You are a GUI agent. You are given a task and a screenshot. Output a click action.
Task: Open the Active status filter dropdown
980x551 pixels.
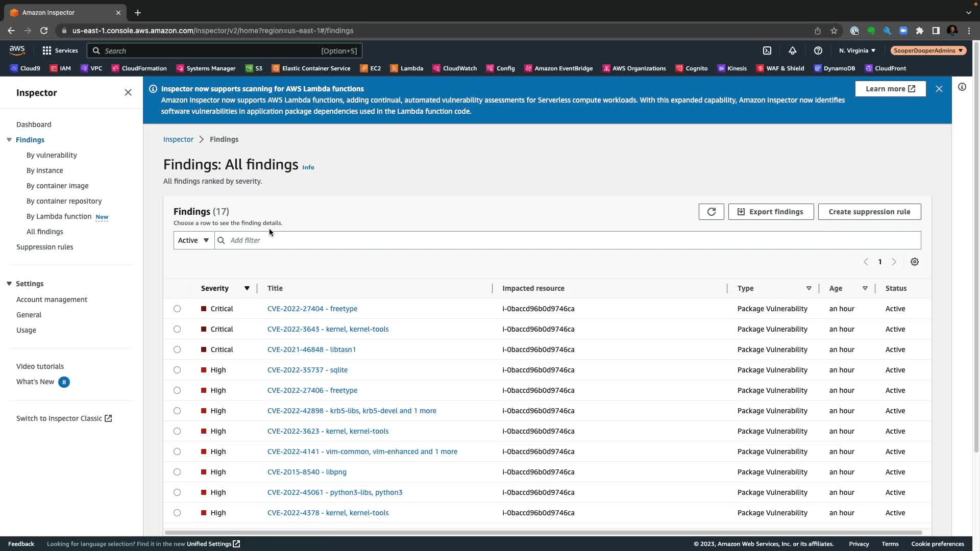(193, 240)
